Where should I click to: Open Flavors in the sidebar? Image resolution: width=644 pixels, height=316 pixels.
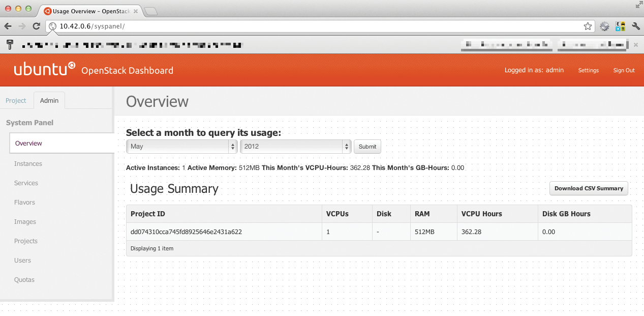coord(24,202)
